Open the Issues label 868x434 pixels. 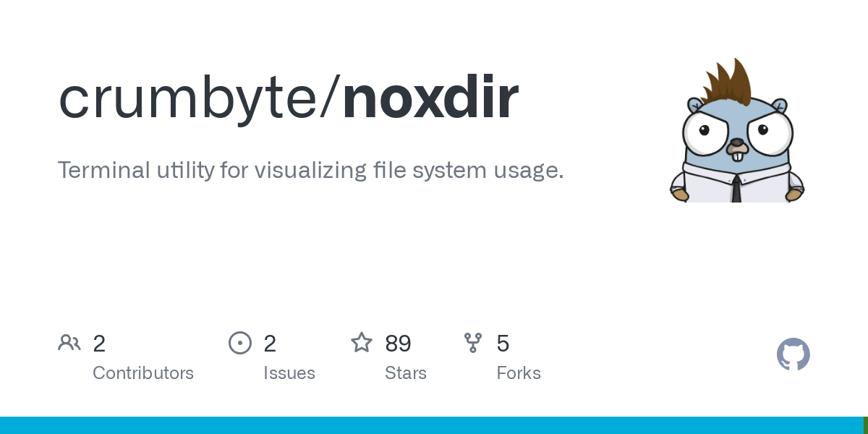pos(289,373)
